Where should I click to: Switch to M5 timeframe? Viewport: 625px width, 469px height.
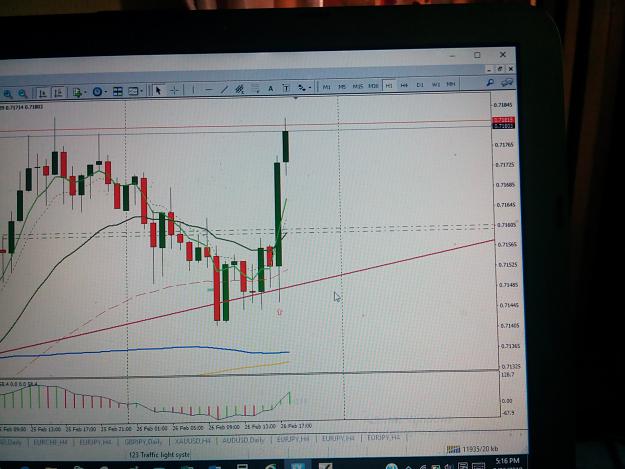click(342, 86)
